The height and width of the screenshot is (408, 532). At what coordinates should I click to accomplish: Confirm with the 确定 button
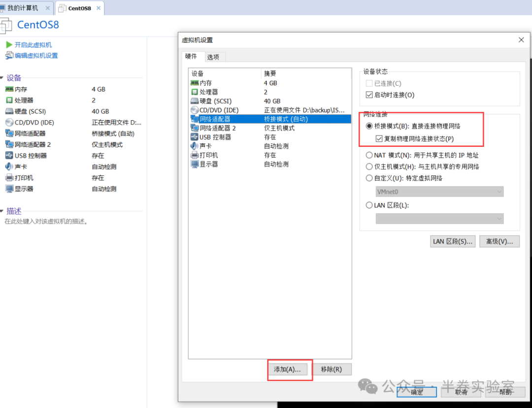(417, 392)
